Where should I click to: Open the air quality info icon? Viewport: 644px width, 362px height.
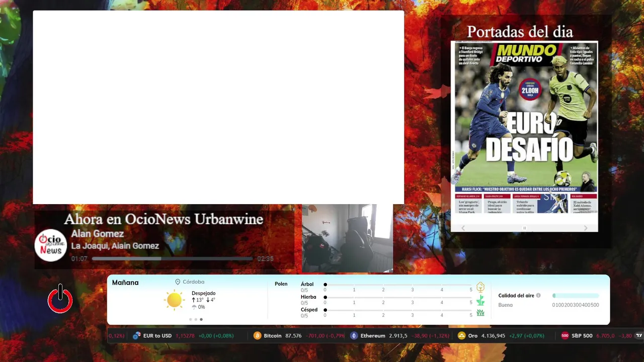pos(538,296)
